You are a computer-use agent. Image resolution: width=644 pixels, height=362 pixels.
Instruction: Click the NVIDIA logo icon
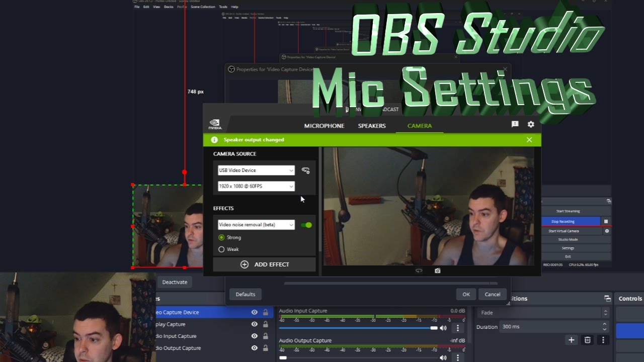pyautogui.click(x=215, y=124)
